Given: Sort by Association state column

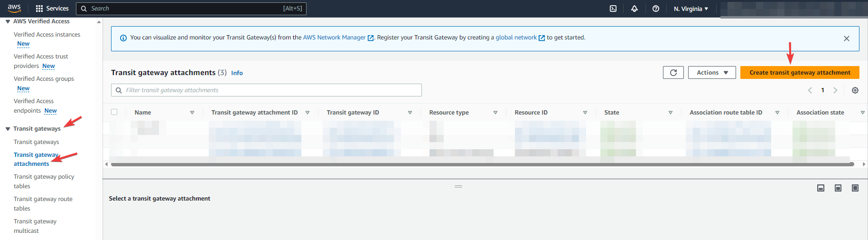Looking at the screenshot, I should click(863, 113).
